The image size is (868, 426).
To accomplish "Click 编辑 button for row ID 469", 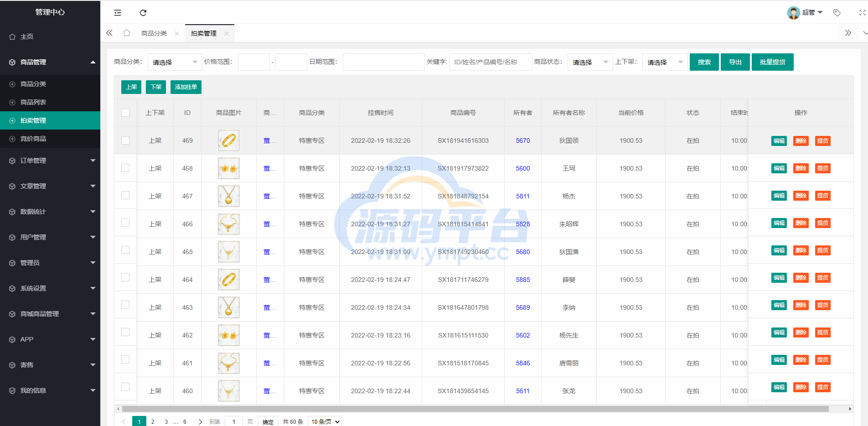I will coord(779,140).
